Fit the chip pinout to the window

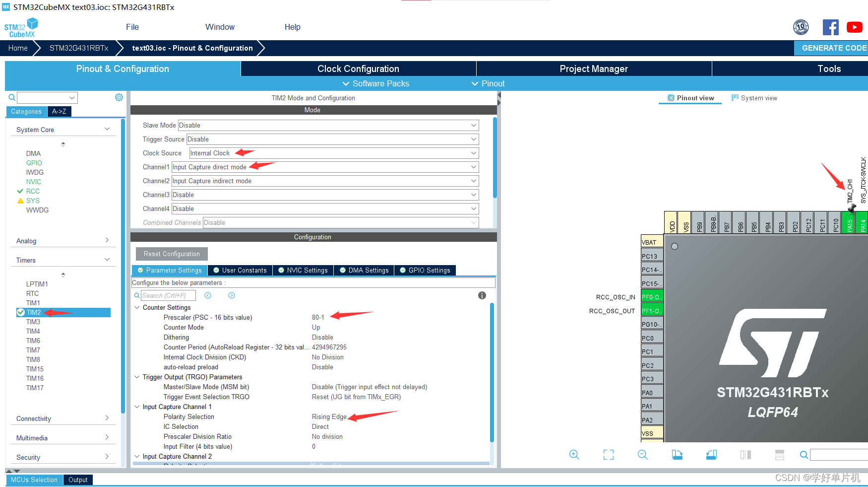609,455
